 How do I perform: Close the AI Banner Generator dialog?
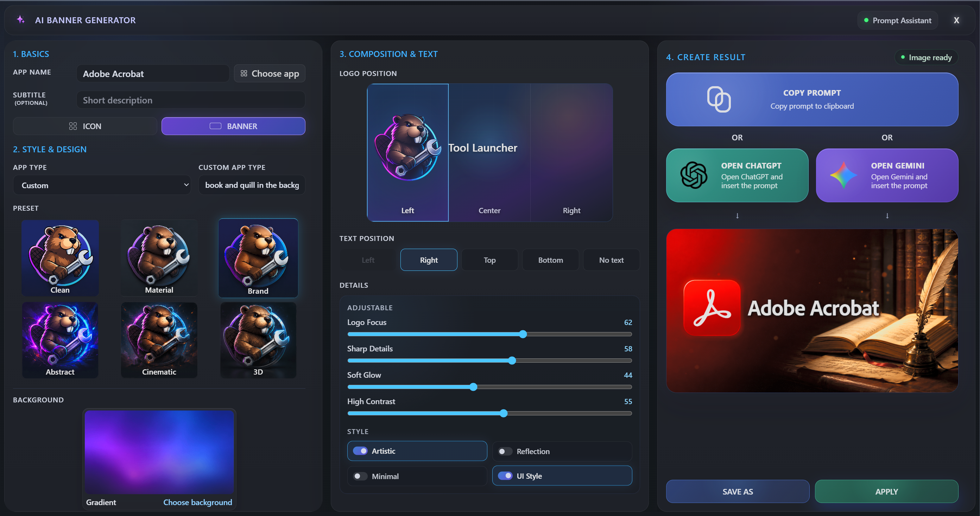[x=956, y=20]
